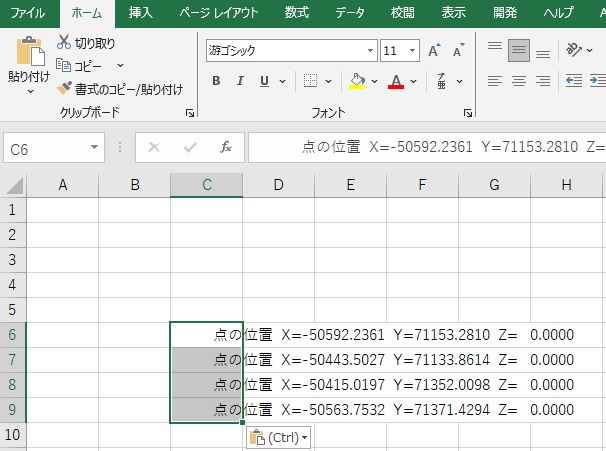Align text left
The width and height of the screenshot is (606, 451).
[495, 81]
